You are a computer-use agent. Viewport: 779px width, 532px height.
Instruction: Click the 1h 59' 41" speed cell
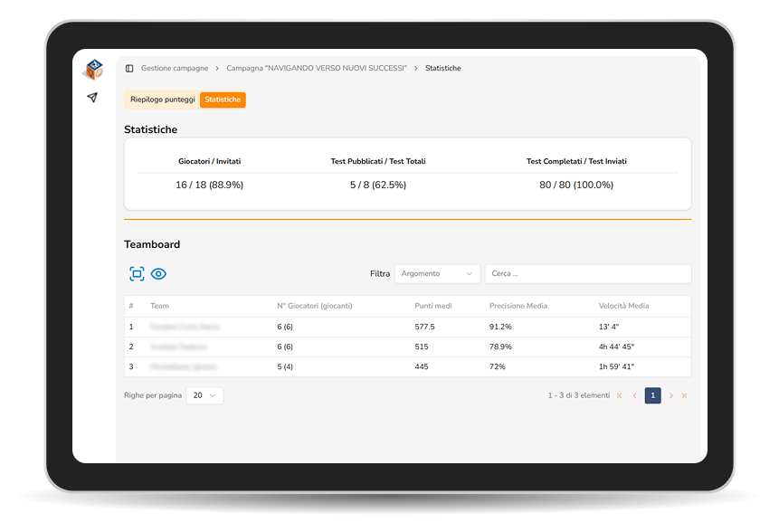(616, 366)
